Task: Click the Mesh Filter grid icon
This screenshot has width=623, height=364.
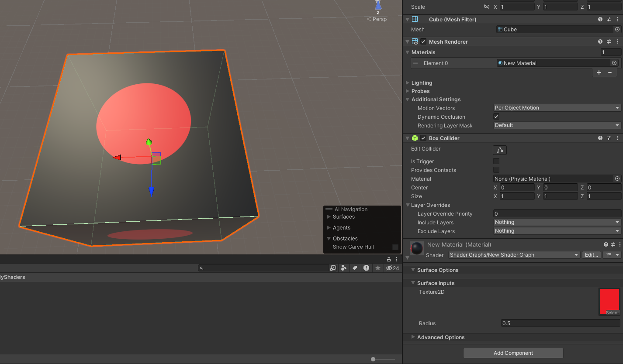Action: [415, 20]
